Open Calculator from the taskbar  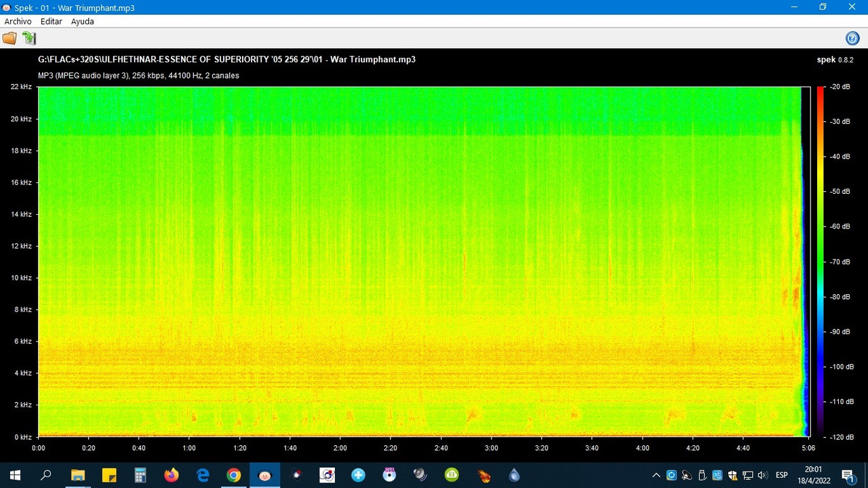[140, 475]
